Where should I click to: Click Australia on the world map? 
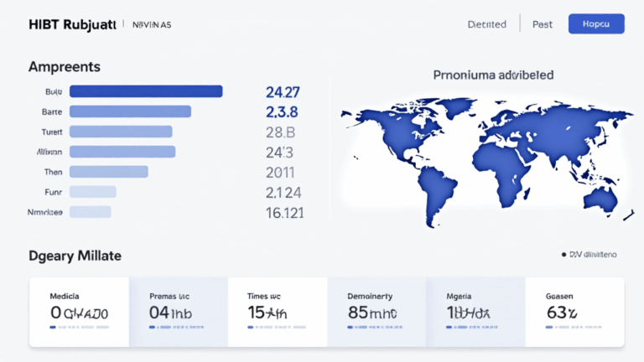point(600,198)
